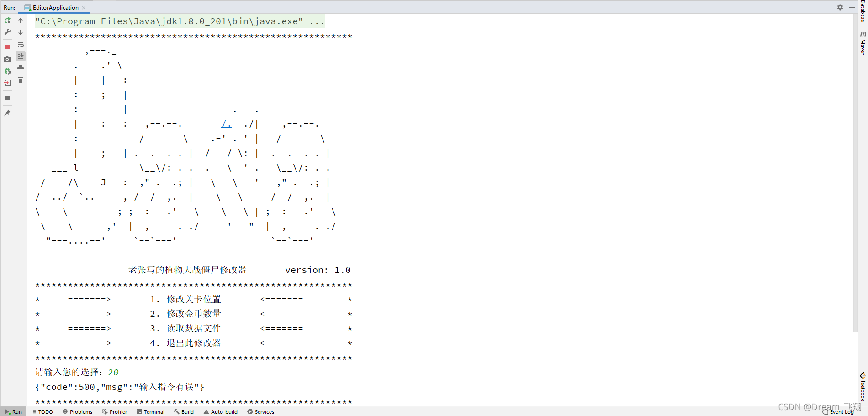Open the Auto-build tool window
This screenshot has width=868, height=416.
[x=221, y=412]
